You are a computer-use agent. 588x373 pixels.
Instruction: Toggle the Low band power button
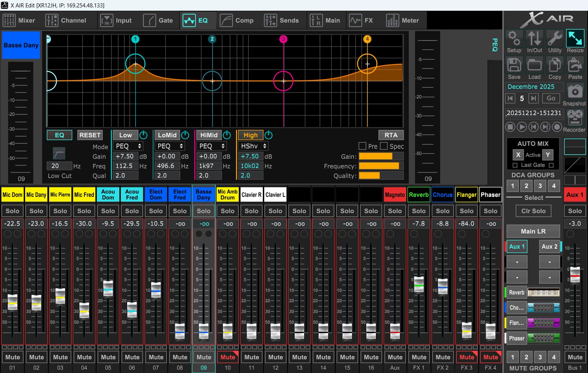tap(143, 135)
